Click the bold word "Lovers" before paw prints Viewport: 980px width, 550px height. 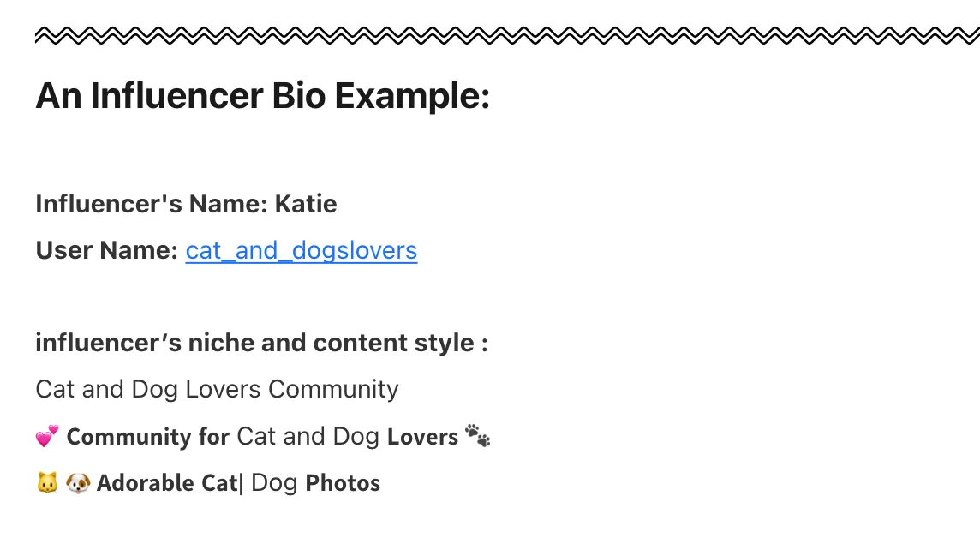pos(422,437)
